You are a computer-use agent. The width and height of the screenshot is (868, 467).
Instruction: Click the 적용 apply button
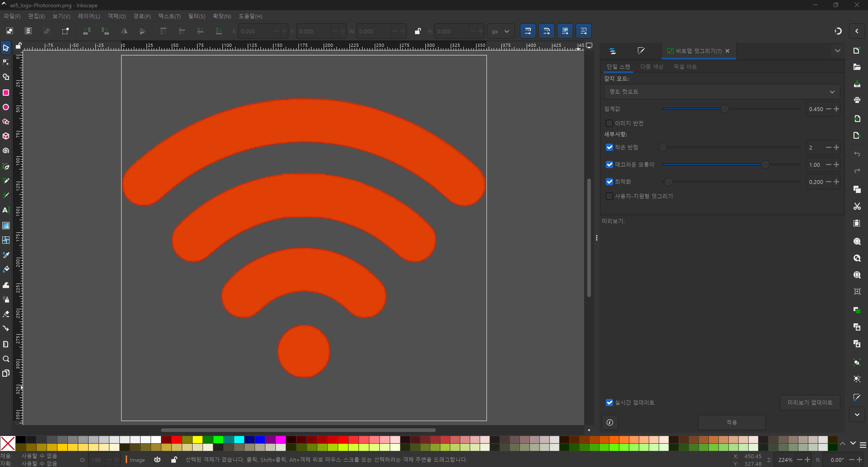tap(731, 422)
